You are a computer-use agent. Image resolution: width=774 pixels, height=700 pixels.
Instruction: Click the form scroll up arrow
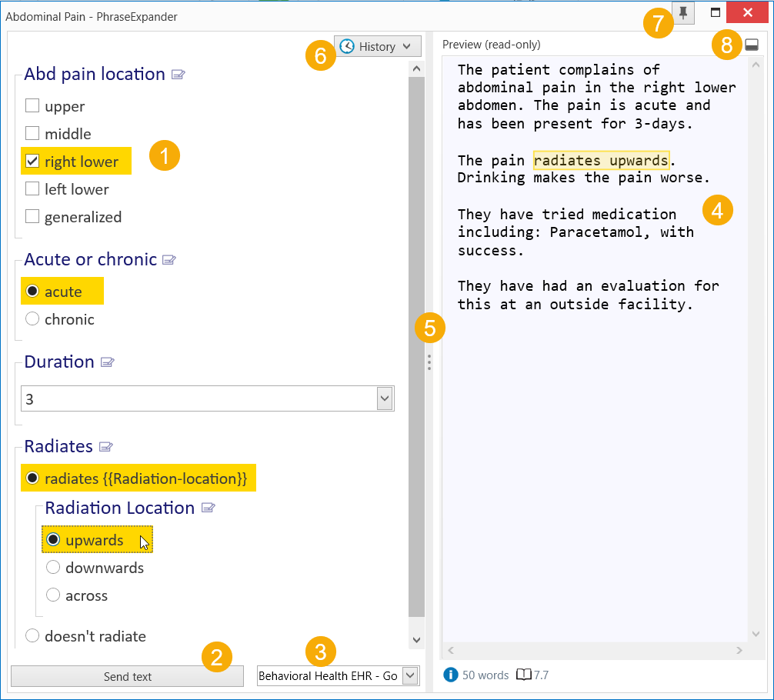click(416, 69)
